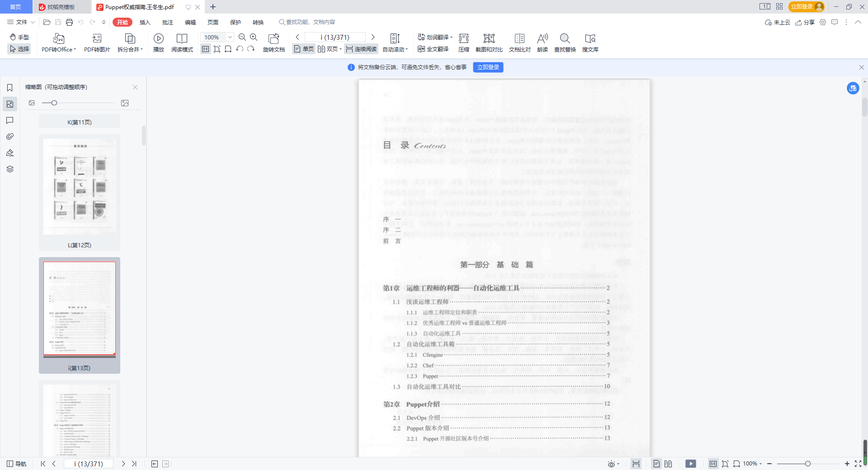Screen dimensions: 868x470
Task: Click 未上云 cloud status button
Action: click(x=777, y=22)
